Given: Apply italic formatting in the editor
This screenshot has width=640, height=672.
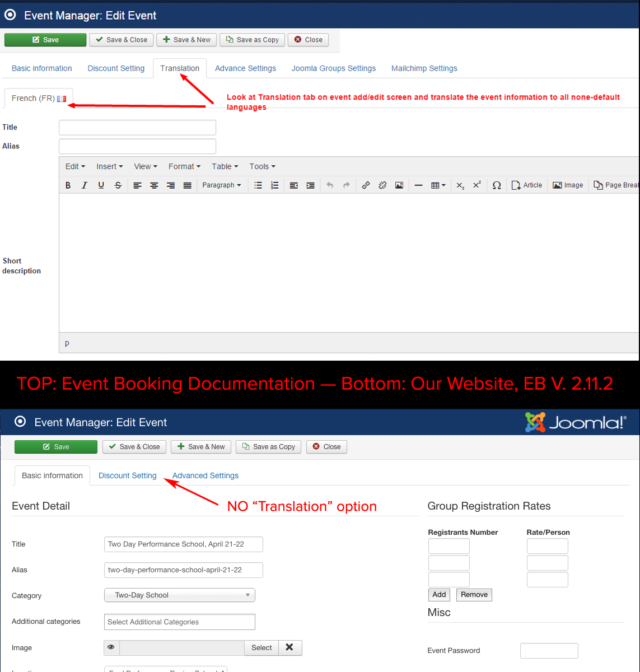Looking at the screenshot, I should pos(85,185).
